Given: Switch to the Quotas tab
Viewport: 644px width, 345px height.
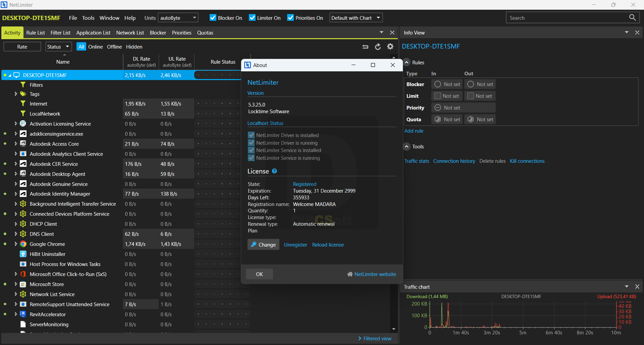Looking at the screenshot, I should coord(205,32).
